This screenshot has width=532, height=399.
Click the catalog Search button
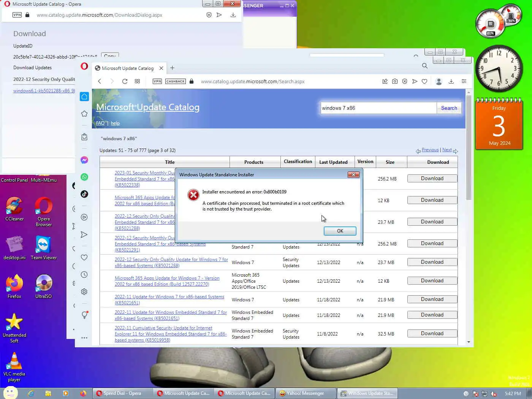449,108
